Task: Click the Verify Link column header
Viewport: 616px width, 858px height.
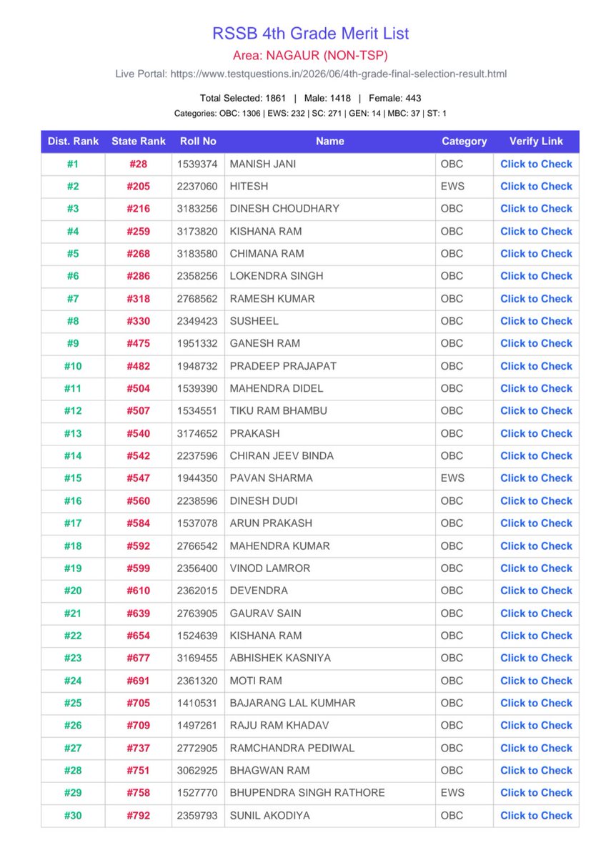Action: tap(536, 142)
